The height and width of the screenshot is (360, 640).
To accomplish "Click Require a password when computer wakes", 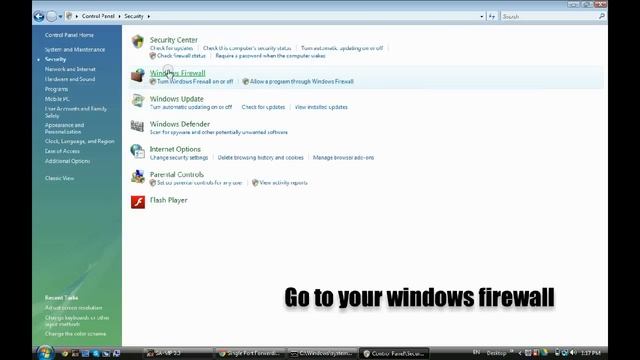I will (x=270, y=56).
